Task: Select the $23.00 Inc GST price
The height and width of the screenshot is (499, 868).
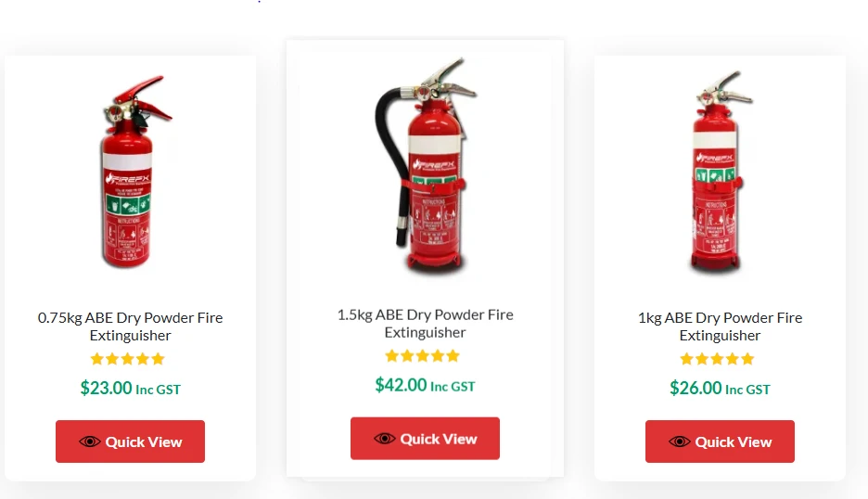Action: pyautogui.click(x=130, y=388)
